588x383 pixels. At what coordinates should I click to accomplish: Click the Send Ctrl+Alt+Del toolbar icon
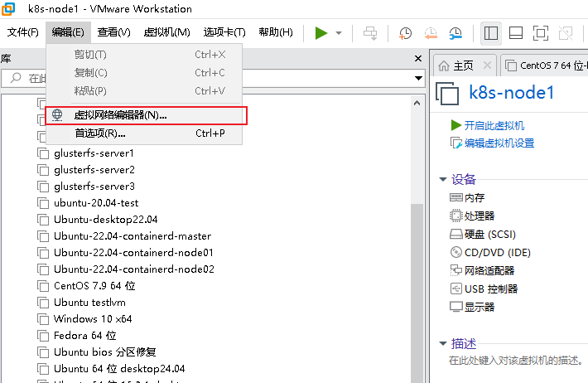coord(370,33)
